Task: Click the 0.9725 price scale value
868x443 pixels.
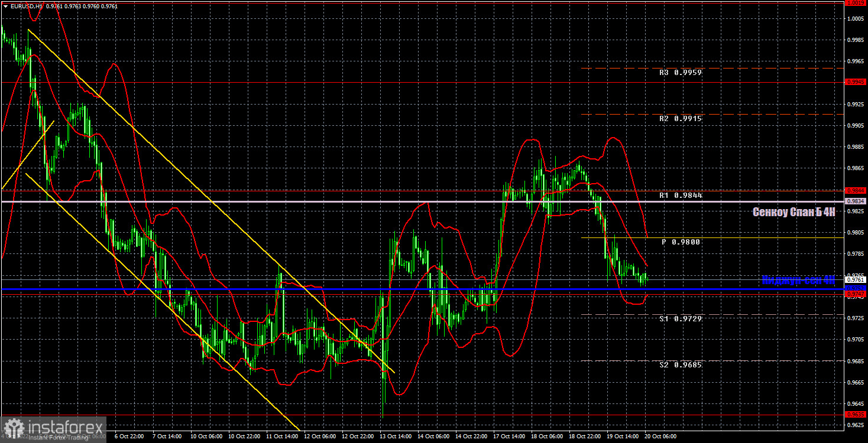Action: coord(856,318)
